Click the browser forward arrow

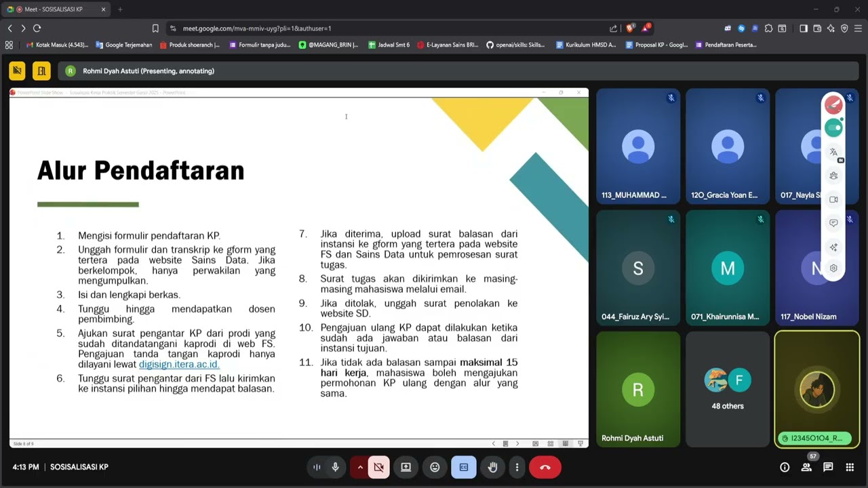[23, 28]
